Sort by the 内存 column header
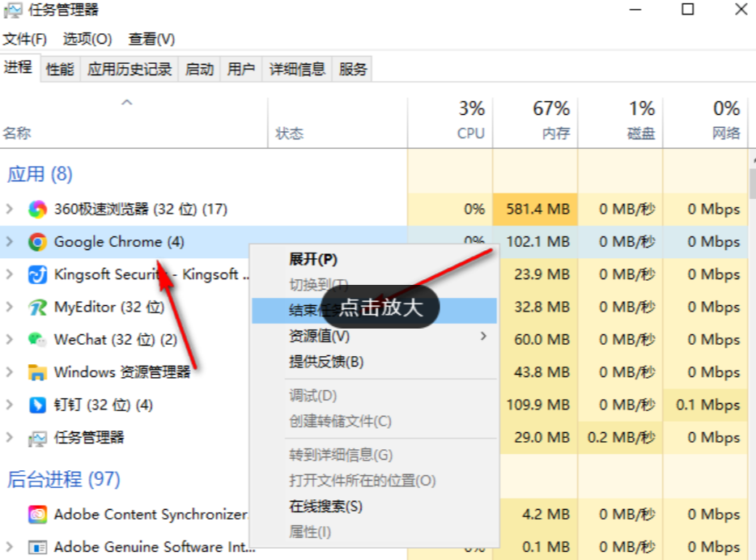The width and height of the screenshot is (756, 560). (535, 122)
